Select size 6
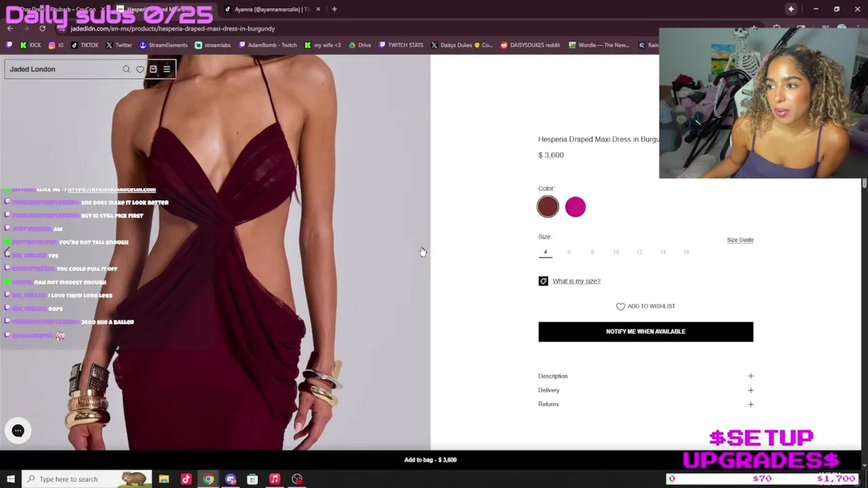Image resolution: width=868 pixels, height=488 pixels. click(569, 252)
